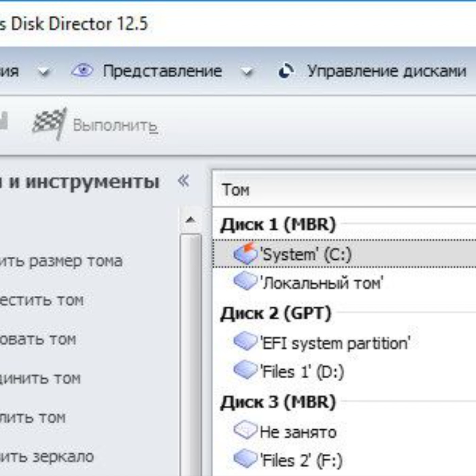Select the 'Локальный том' row
Viewport: 476px width, 476px height.
point(344,283)
